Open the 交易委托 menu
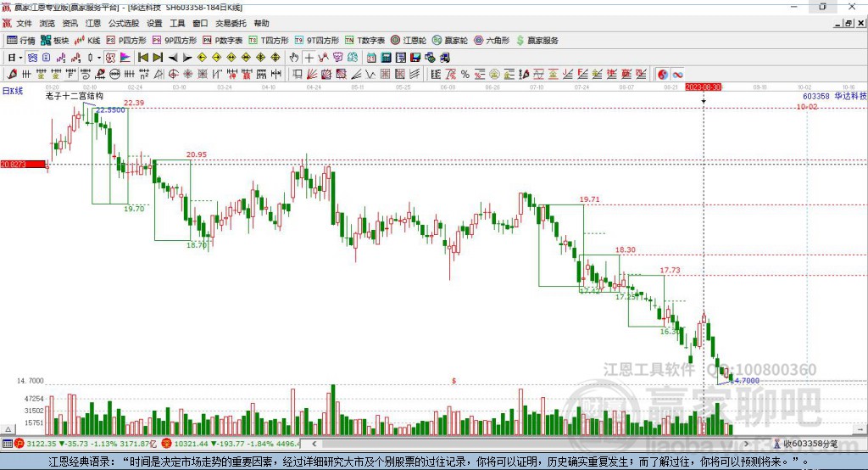868x470 pixels. 231,23
